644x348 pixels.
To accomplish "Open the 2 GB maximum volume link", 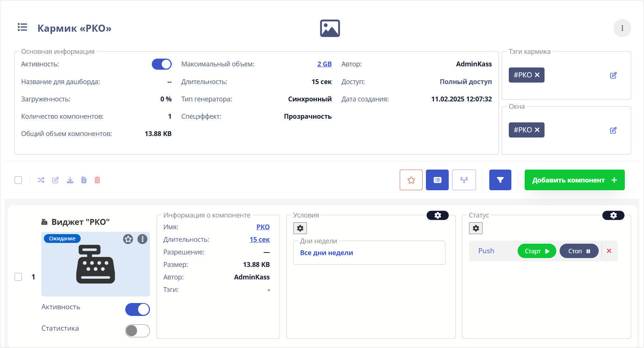I will 324,64.
